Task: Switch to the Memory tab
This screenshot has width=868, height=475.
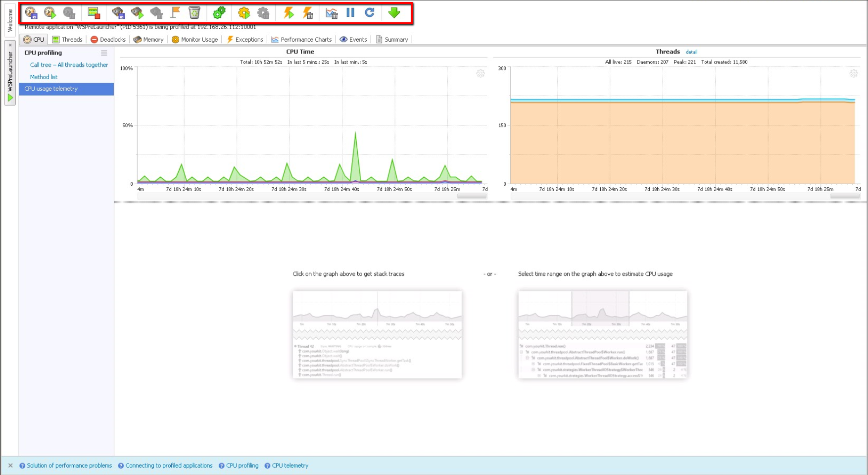Action: tap(148, 40)
